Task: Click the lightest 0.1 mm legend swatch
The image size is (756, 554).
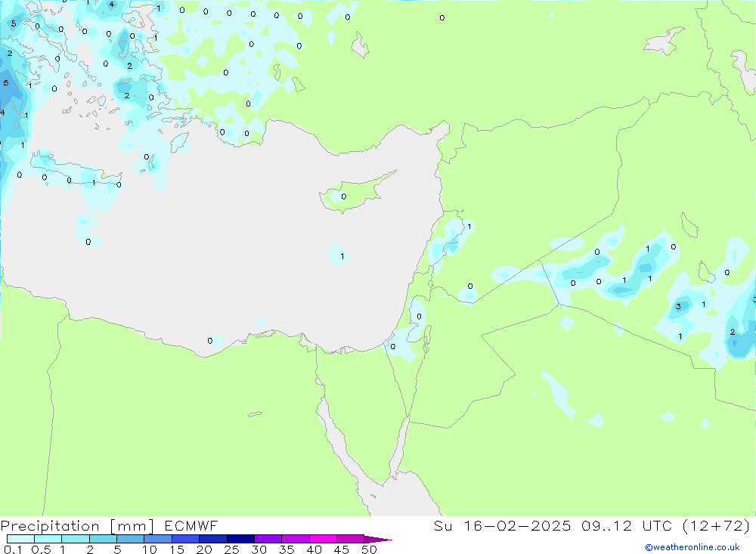Action: (20, 539)
